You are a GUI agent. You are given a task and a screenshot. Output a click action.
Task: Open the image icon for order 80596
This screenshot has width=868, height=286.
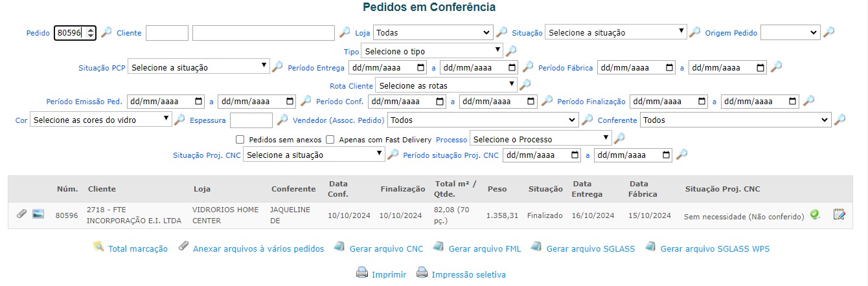pos(38,214)
